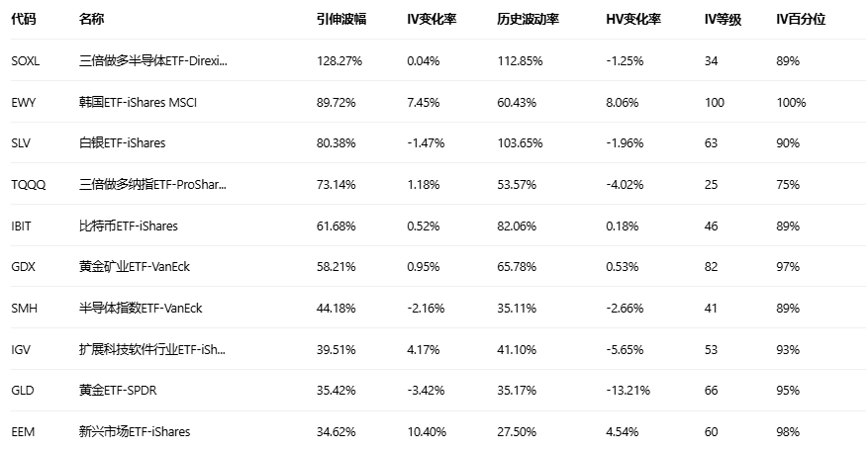Click 韩国ETF-iShares MSCI name
The image size is (868, 452).
(137, 102)
